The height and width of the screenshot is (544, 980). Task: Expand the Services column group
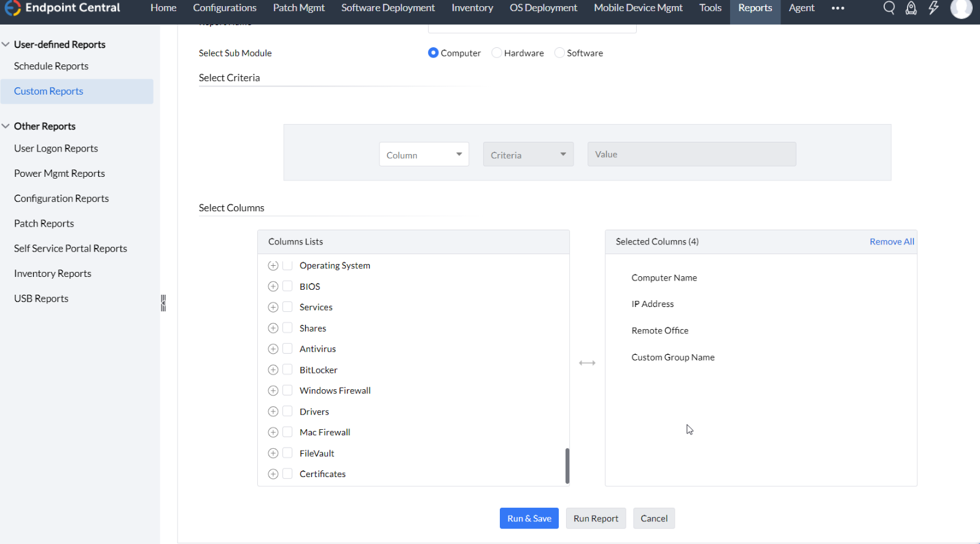[273, 307]
